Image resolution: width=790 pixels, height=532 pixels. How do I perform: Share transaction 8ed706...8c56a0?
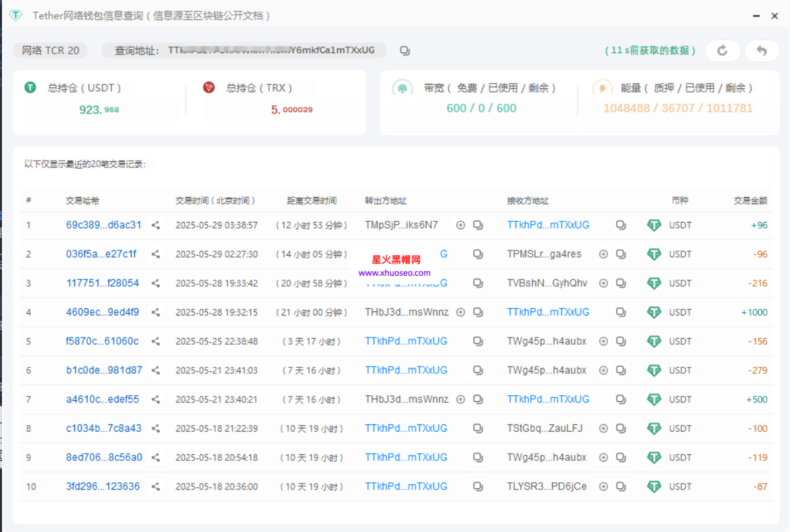point(155,458)
